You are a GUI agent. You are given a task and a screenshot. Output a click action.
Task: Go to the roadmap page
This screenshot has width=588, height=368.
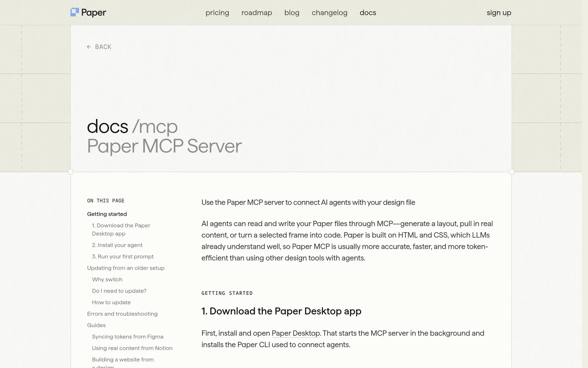(x=257, y=13)
